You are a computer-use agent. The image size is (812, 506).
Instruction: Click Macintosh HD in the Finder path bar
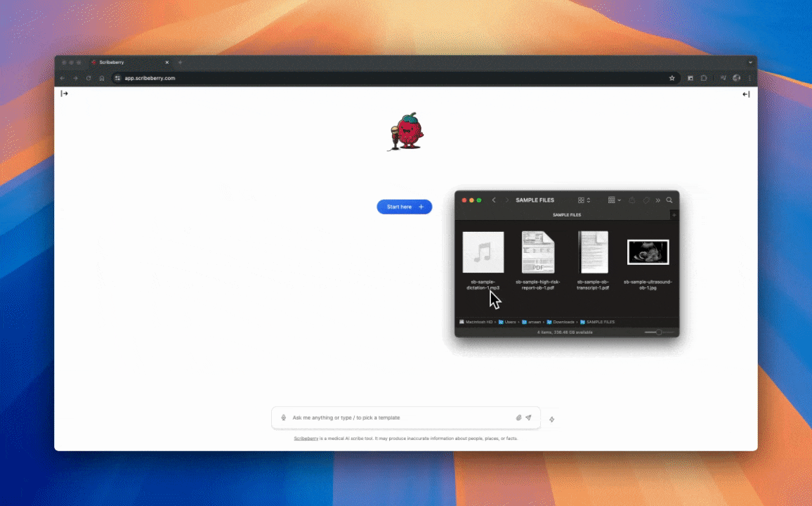[476, 322]
